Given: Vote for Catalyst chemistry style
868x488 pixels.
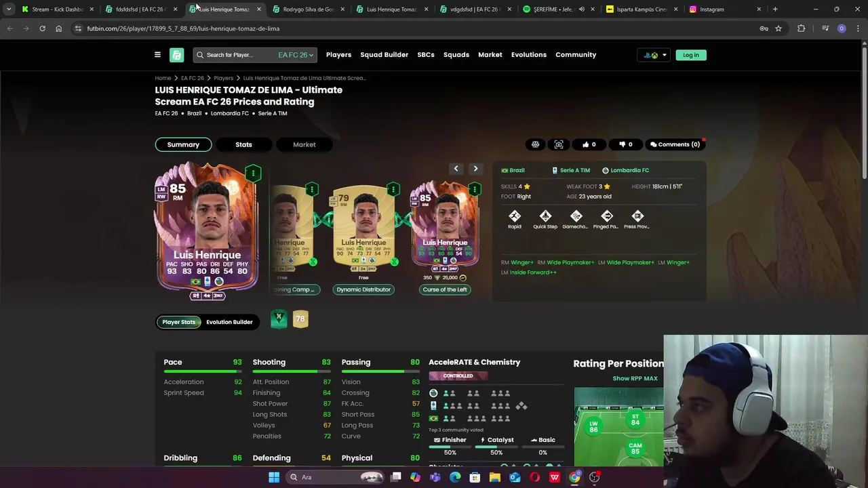Looking at the screenshot, I should click(x=496, y=440).
